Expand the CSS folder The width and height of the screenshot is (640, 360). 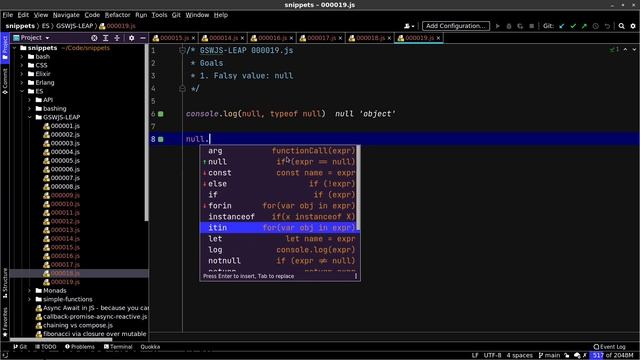pos(22,65)
